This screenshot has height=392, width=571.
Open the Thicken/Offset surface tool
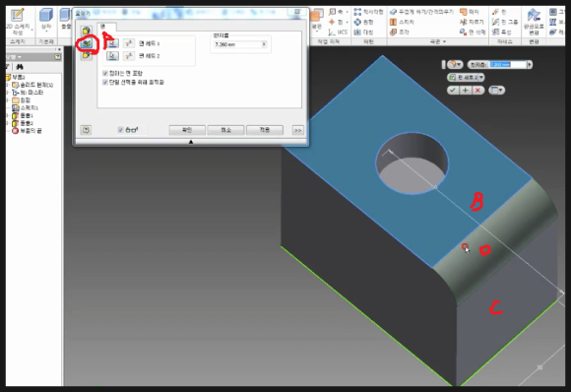pyautogui.click(x=421, y=12)
